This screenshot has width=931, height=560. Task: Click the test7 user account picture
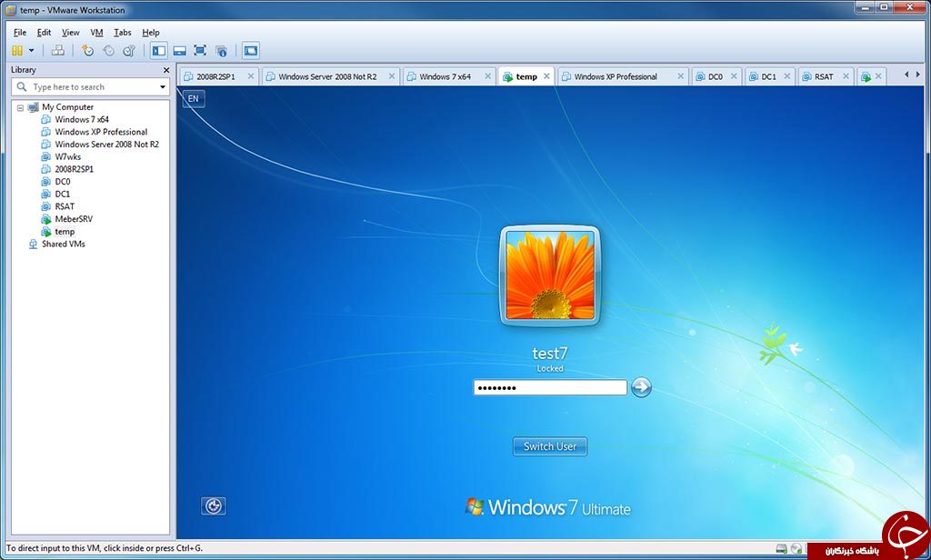[x=550, y=275]
